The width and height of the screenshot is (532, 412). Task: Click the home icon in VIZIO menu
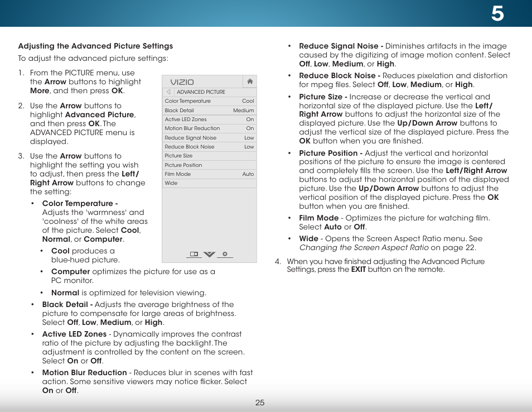tap(250, 82)
